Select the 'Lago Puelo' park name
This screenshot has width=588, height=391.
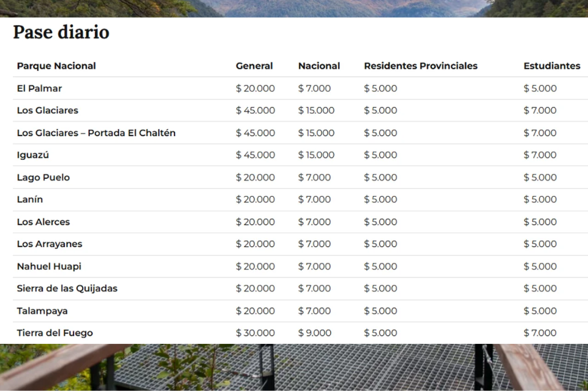43,178
